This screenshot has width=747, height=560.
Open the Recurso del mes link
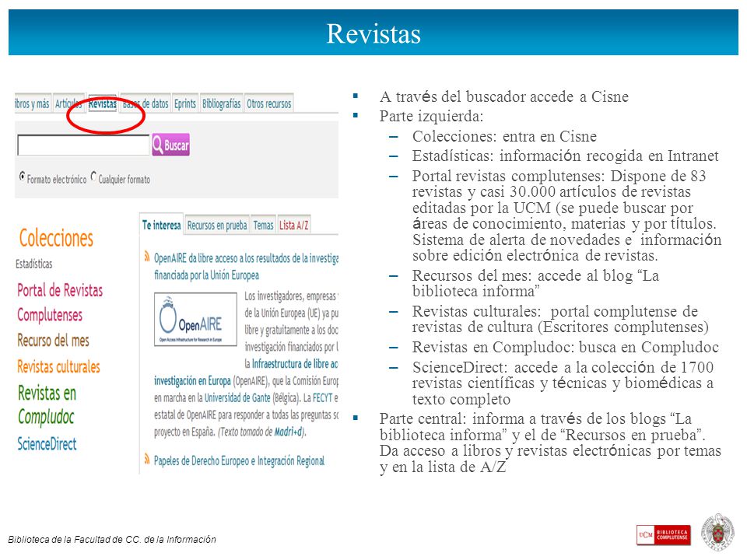point(54,341)
